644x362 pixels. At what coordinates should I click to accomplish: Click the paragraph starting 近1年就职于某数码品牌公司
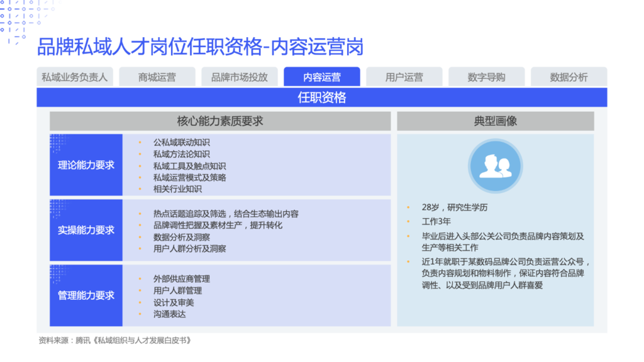(506, 273)
